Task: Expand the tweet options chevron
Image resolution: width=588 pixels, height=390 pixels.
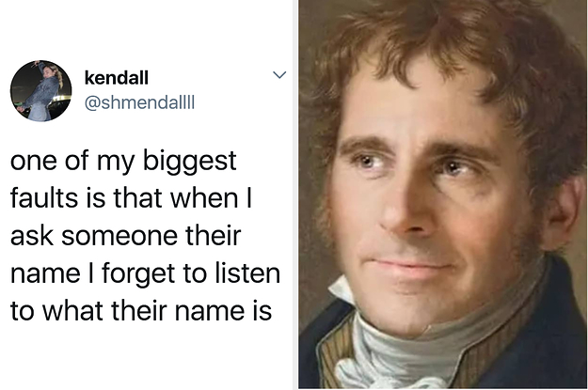Action: pos(279,75)
